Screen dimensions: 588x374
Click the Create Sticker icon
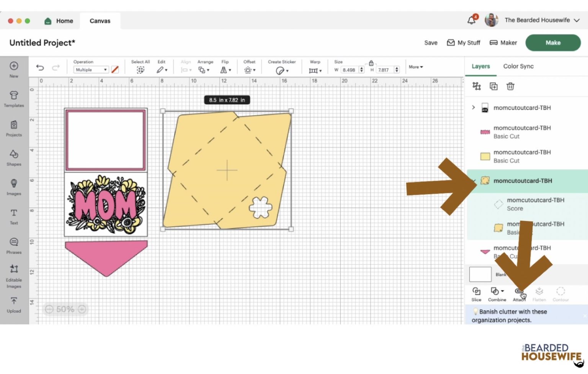coord(281,70)
